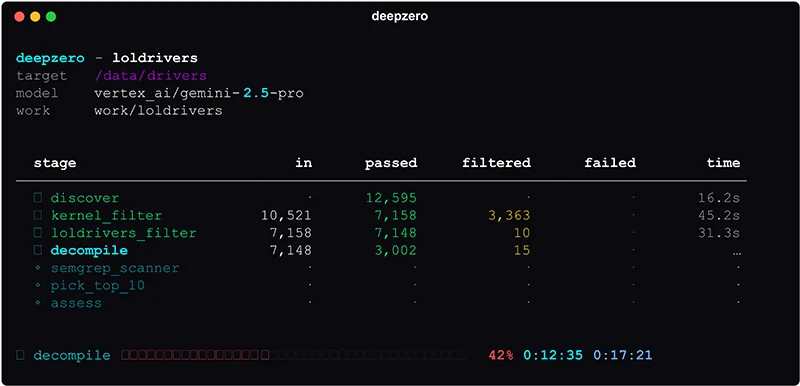Click the 3,002 passed count for decompile
The height and width of the screenshot is (386, 800).
395,251
